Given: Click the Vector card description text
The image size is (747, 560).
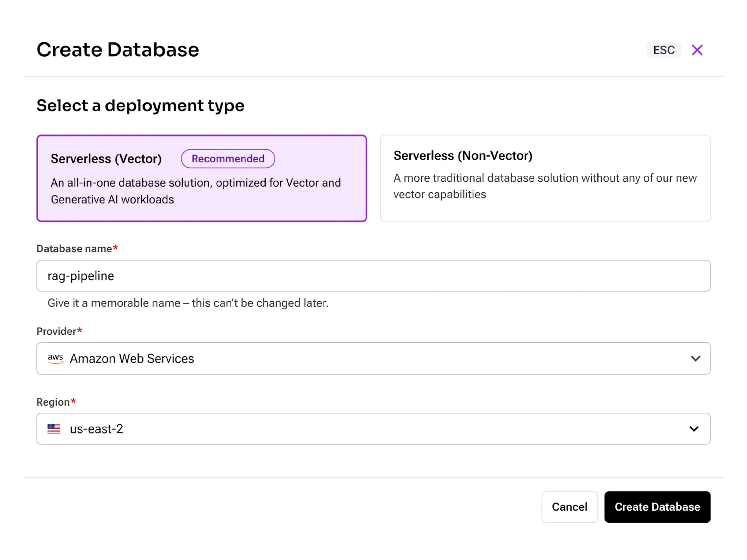Looking at the screenshot, I should click(196, 191).
